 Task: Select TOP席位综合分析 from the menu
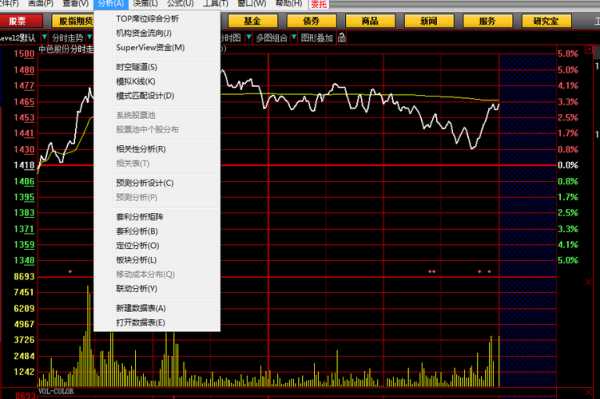click(147, 19)
